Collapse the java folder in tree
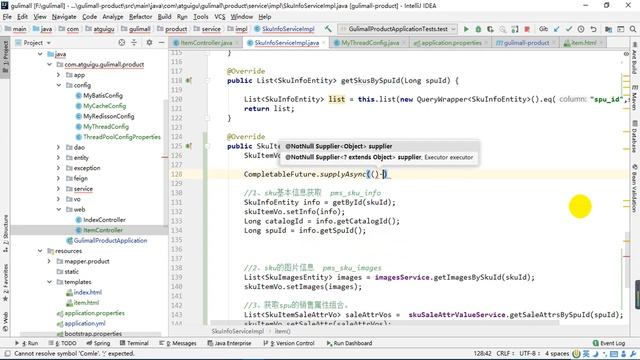This screenshot has height=360, width=640. 40,54
